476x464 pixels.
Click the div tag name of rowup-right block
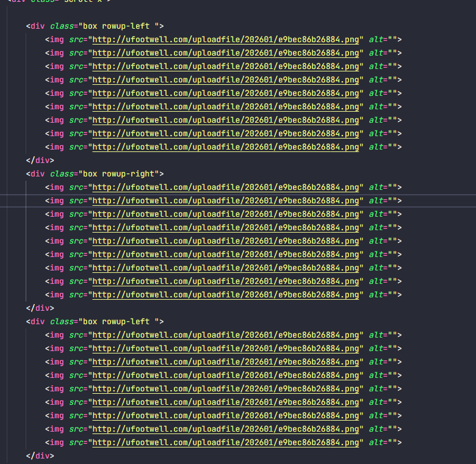[x=38, y=174]
